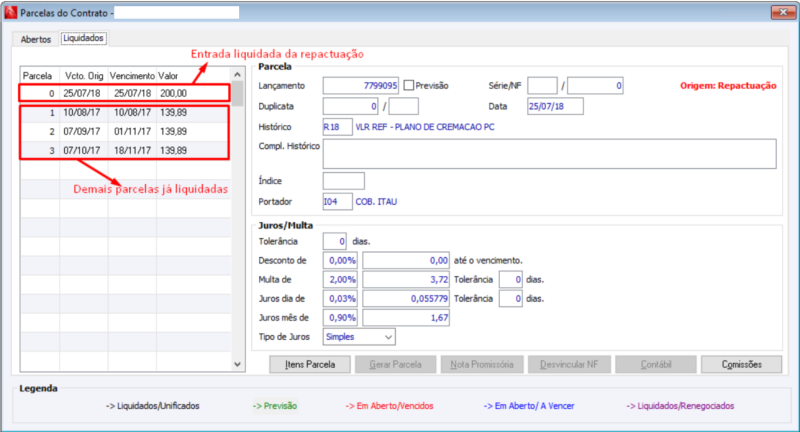Screen dimensions: 800x432
Task: Click the NF number field showing 0
Action: (x=595, y=86)
